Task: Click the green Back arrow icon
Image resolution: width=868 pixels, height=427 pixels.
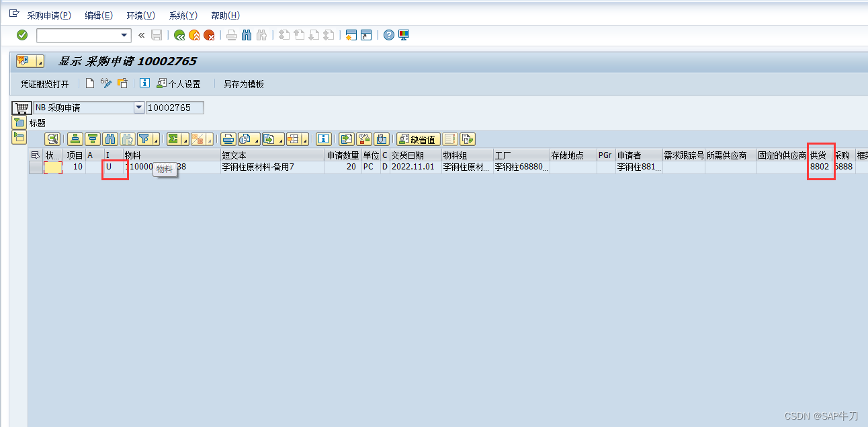Action: click(x=179, y=35)
